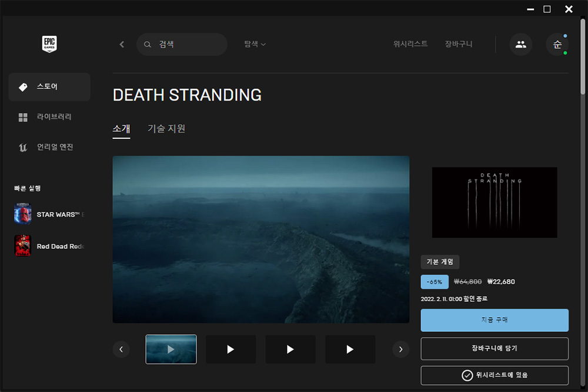Screen dimensions: 588x392
Task: Open the 라이브러리 section
Action: pyautogui.click(x=49, y=117)
